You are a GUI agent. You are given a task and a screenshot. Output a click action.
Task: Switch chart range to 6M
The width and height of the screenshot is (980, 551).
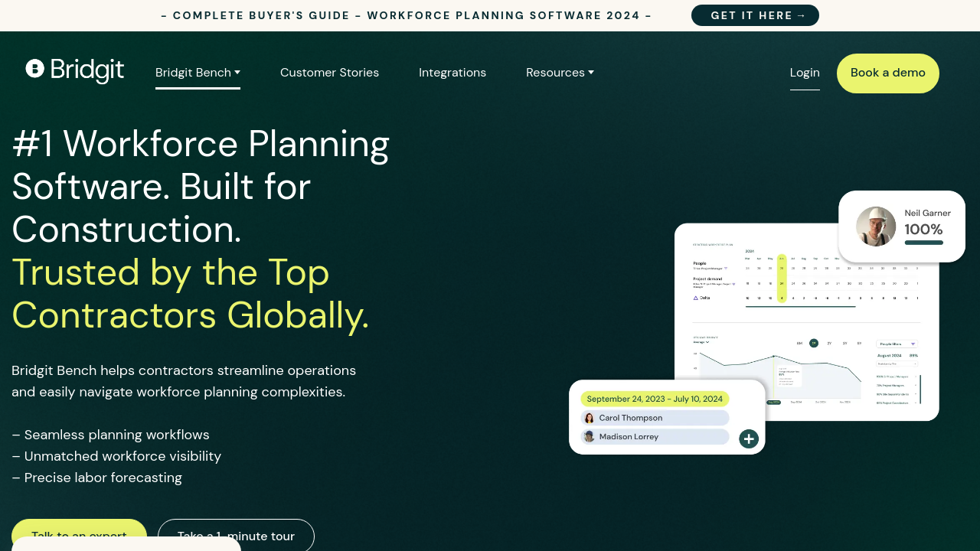click(x=799, y=344)
